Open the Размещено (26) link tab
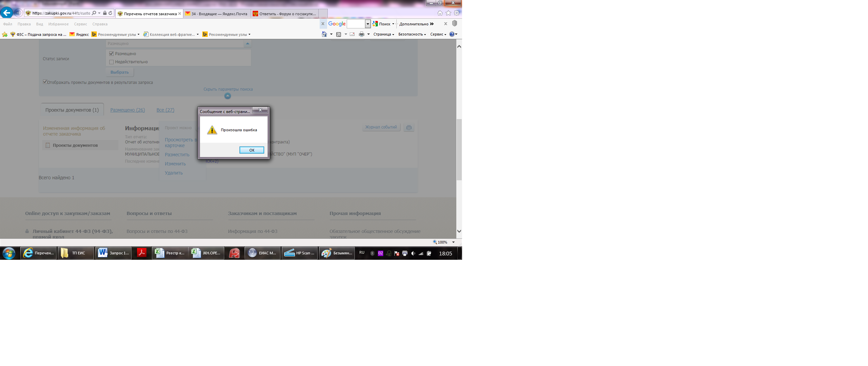Viewport: 868px width, 366px height. click(128, 110)
